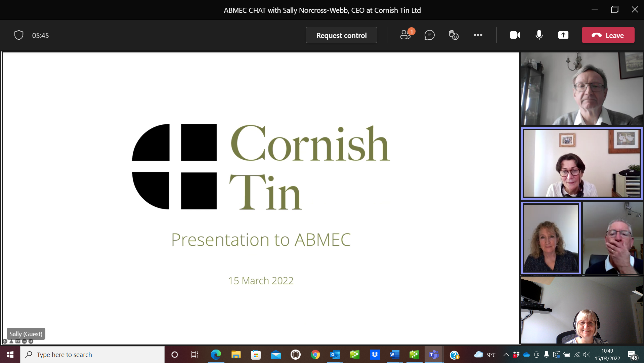
Task: Click the Type here to search box
Action: tap(92, 355)
